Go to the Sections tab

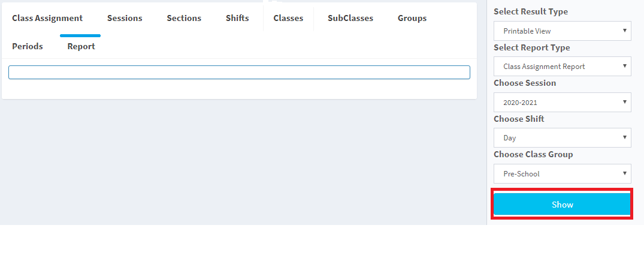(184, 18)
